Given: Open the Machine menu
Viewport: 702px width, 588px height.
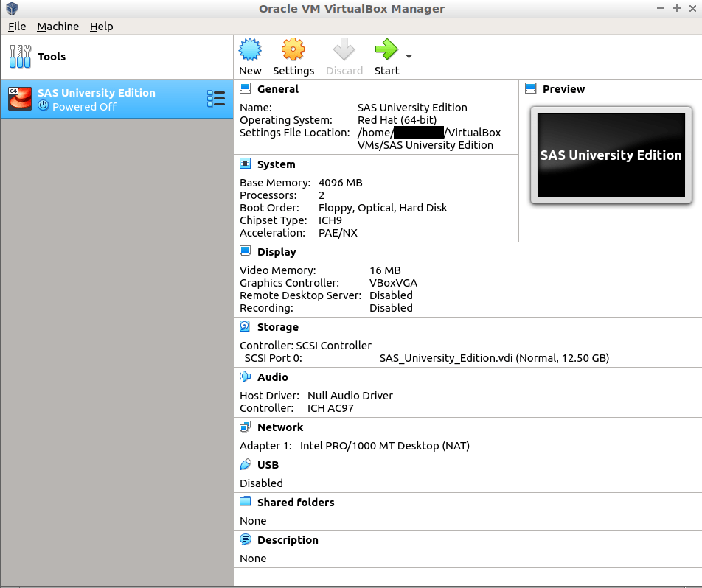Looking at the screenshot, I should pos(58,27).
